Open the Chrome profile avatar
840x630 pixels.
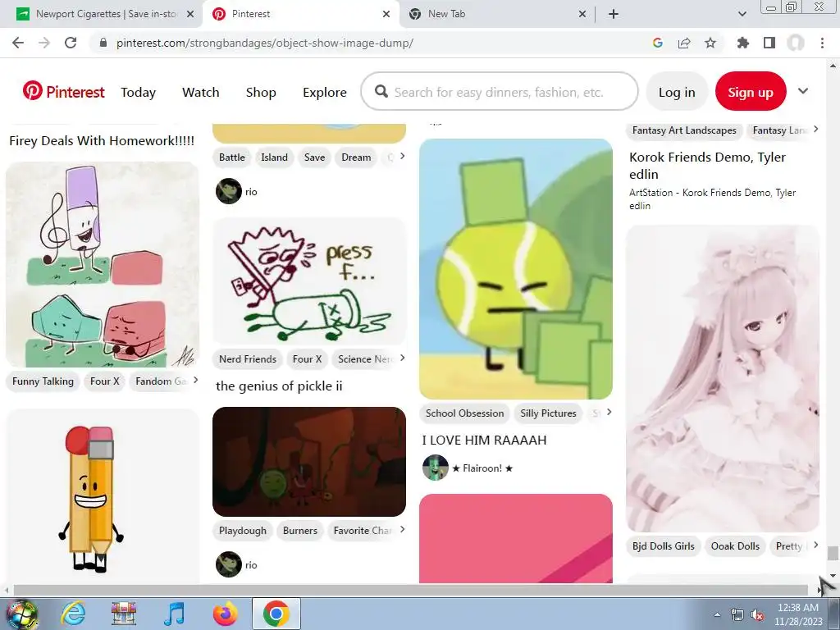[x=796, y=43]
